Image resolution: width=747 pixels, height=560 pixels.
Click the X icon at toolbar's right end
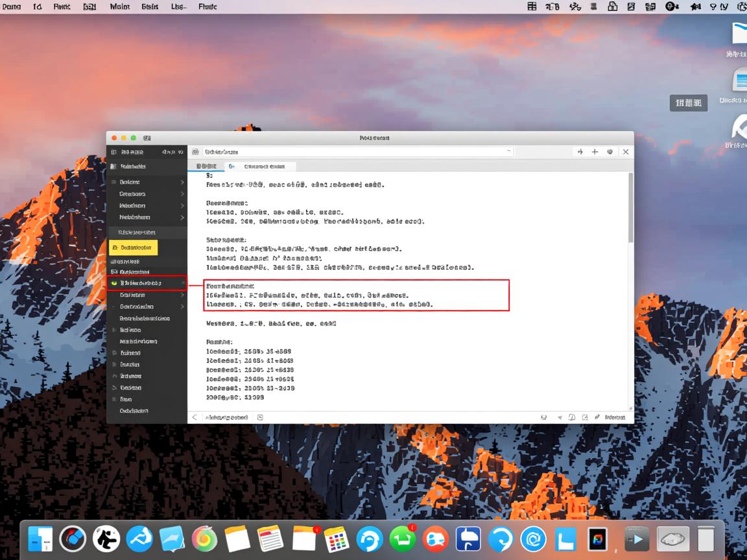click(x=626, y=152)
